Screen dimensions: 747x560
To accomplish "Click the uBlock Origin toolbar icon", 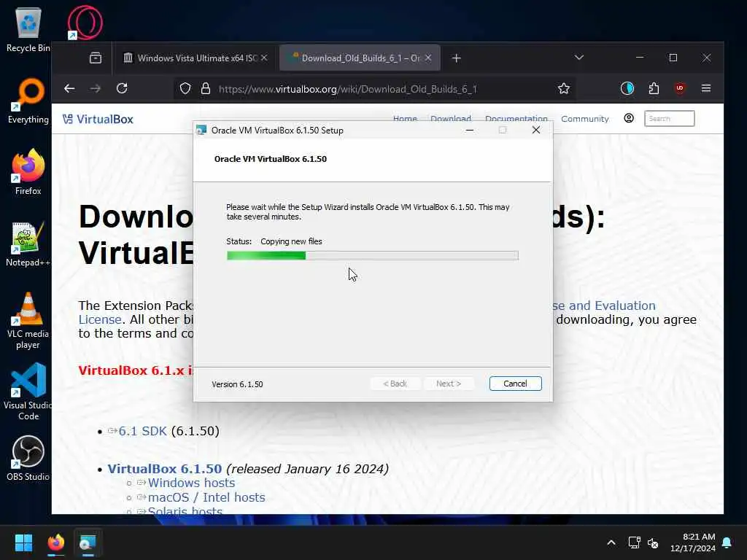I will 680,88.
